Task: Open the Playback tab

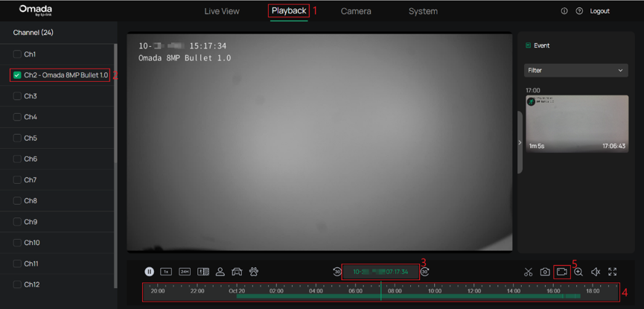Action: pyautogui.click(x=289, y=10)
